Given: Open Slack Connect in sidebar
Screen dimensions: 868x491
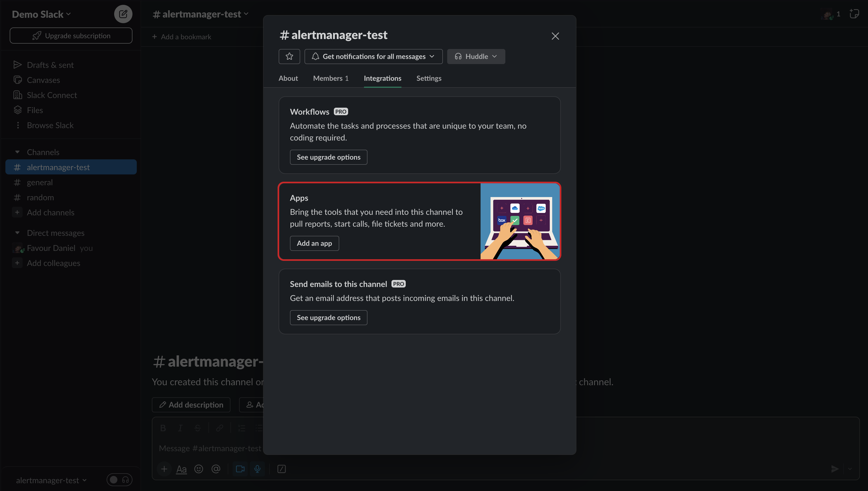Looking at the screenshot, I should click(71, 95).
